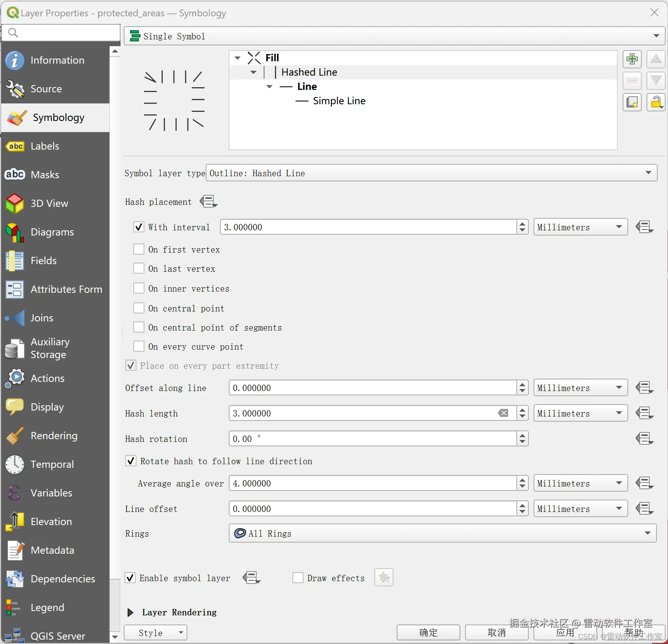The width and height of the screenshot is (668, 644).
Task: Click the With interval value field
Action: pos(368,227)
